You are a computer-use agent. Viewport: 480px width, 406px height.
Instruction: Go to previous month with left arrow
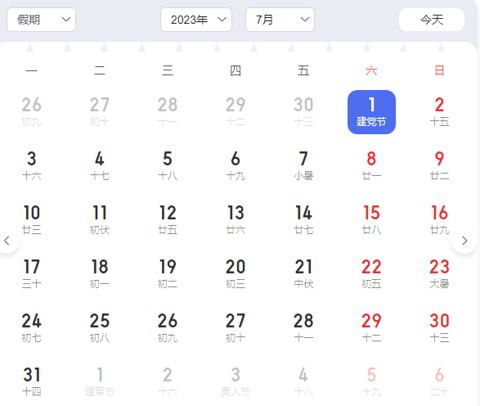coord(7,241)
